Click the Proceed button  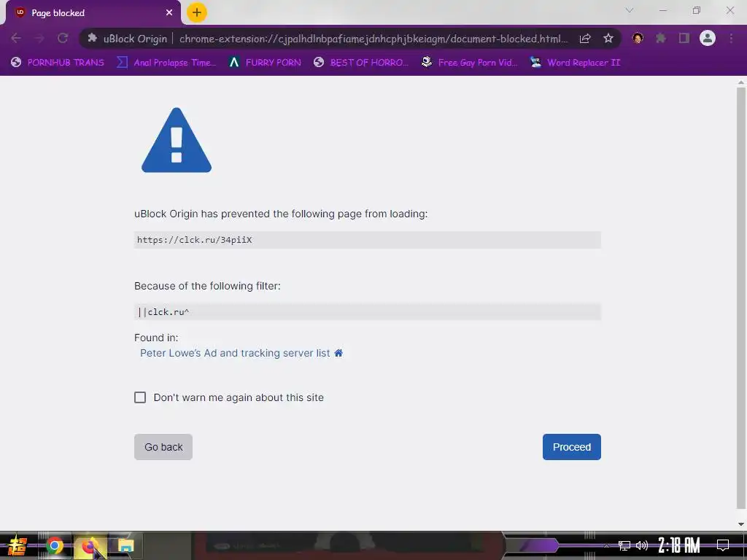point(572,447)
